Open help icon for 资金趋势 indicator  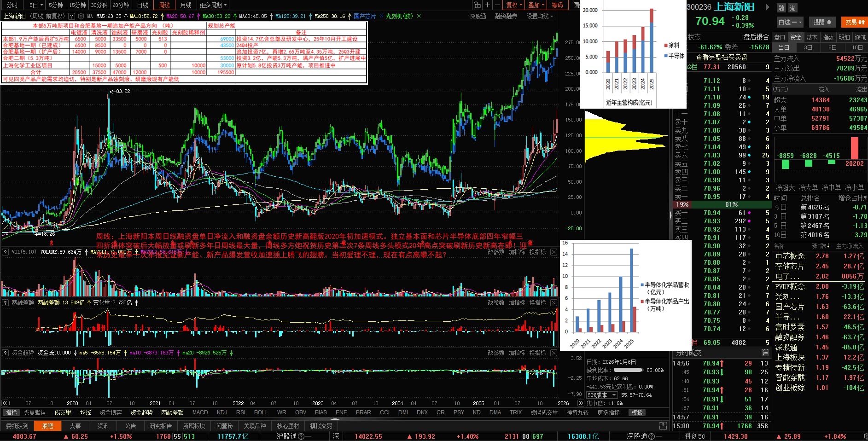tap(6, 353)
